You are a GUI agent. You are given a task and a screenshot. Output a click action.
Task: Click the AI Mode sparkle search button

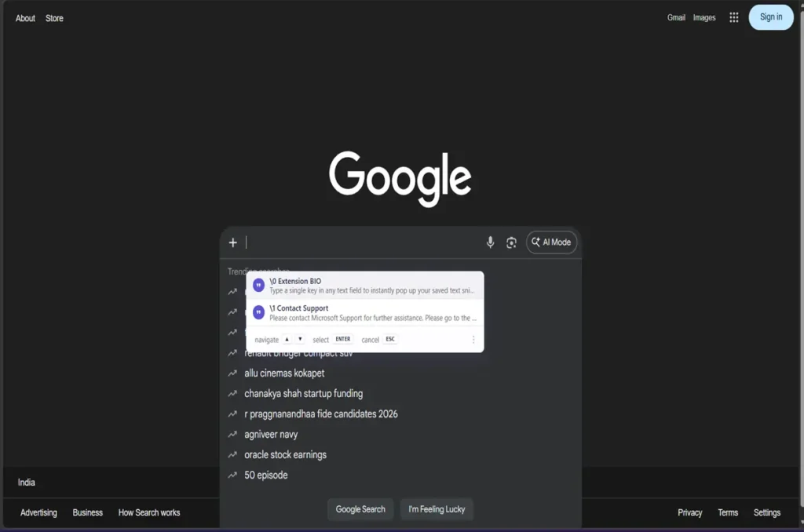[x=551, y=242]
